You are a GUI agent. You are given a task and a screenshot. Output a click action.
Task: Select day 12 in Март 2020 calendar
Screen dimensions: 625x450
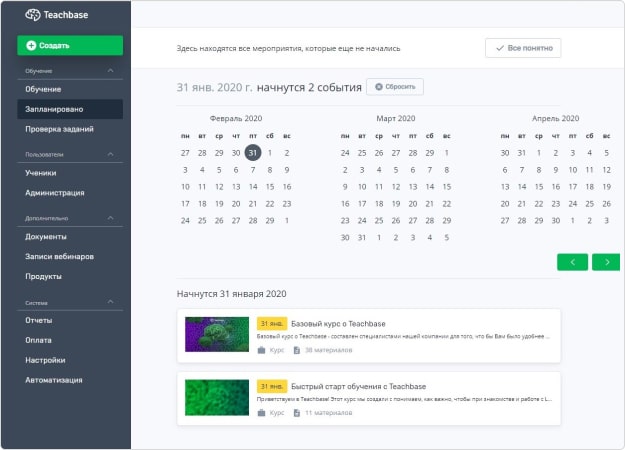(396, 187)
